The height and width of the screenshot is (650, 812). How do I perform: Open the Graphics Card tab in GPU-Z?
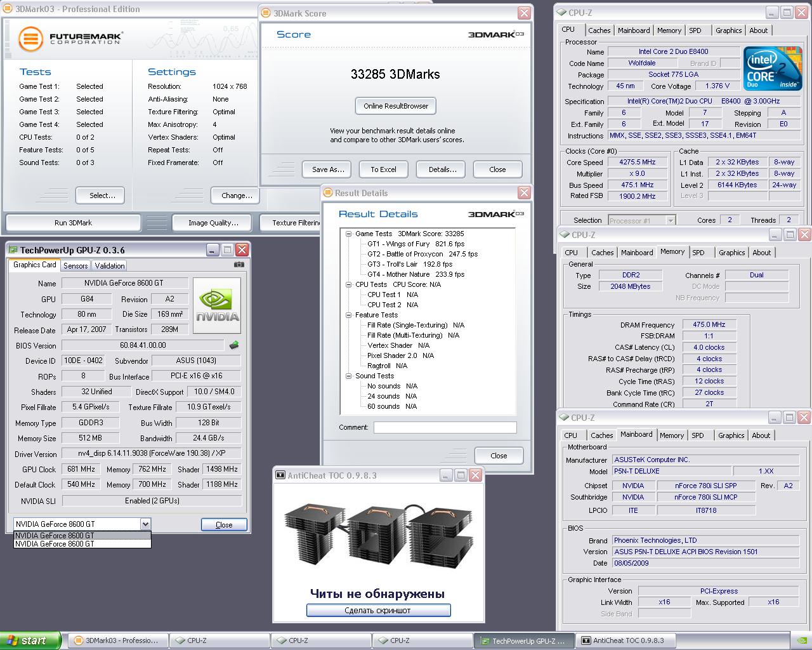click(x=35, y=265)
